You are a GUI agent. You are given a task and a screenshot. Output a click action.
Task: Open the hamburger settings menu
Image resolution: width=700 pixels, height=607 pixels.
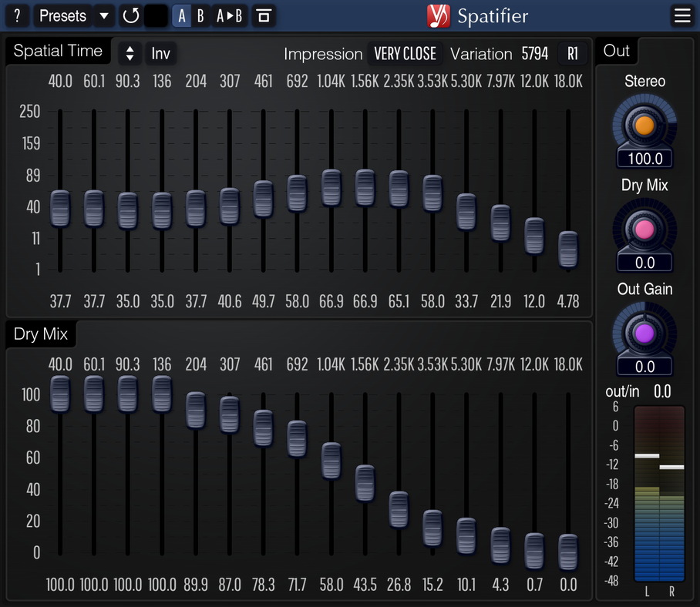[682, 16]
